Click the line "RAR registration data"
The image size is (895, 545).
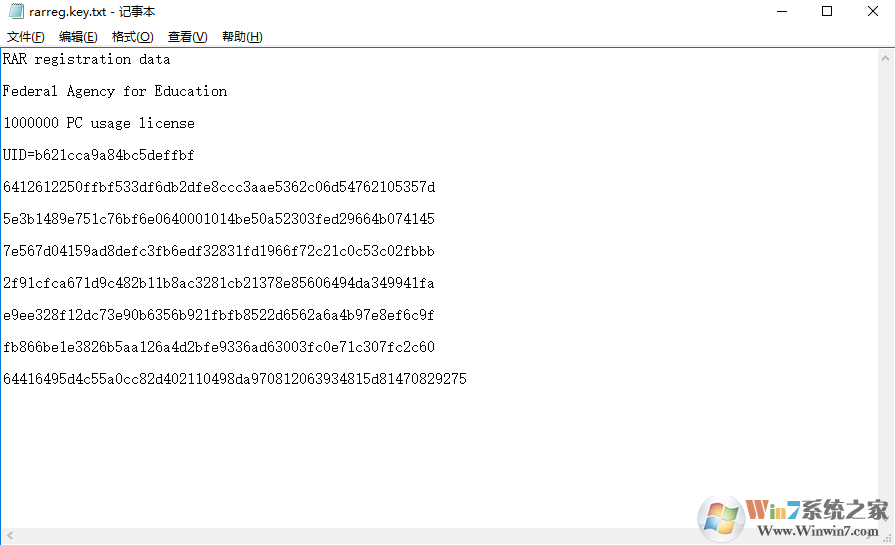pyautogui.click(x=87, y=59)
